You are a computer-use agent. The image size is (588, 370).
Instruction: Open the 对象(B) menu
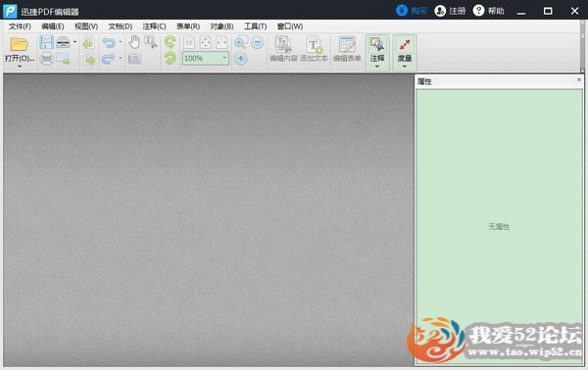click(221, 26)
